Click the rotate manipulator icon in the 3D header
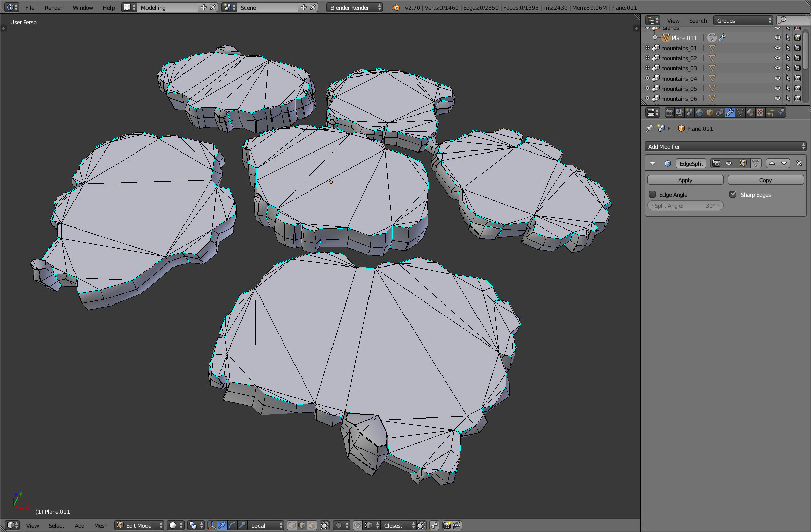 pos(232,525)
